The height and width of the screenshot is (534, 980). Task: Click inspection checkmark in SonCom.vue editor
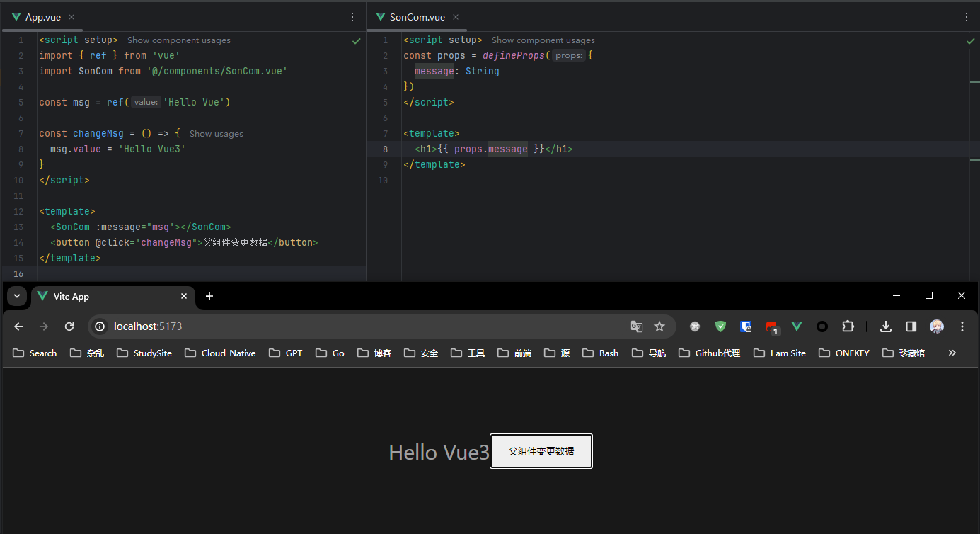coord(971,41)
